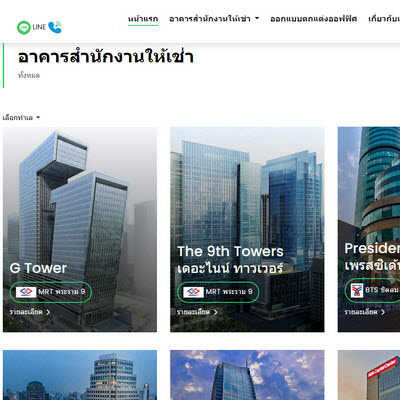This screenshot has height=400, width=400.
Task: Click the arrow beside รายละเอียด on G Tower
Action: 48,312
